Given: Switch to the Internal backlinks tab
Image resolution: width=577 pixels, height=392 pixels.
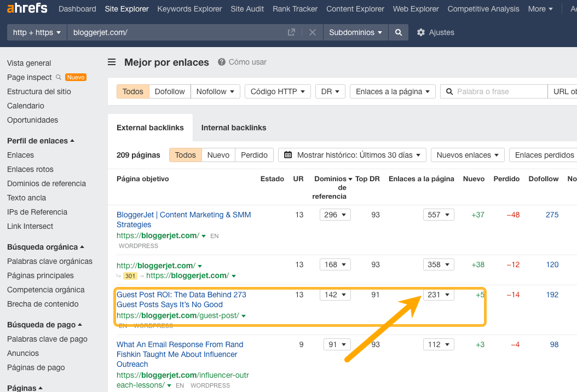Looking at the screenshot, I should pyautogui.click(x=233, y=127).
